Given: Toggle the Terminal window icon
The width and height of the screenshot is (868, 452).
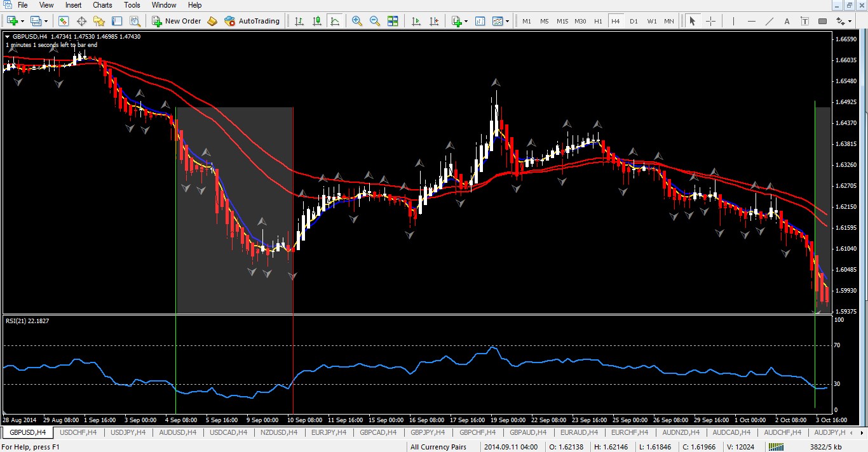Looking at the screenshot, I should [117, 21].
